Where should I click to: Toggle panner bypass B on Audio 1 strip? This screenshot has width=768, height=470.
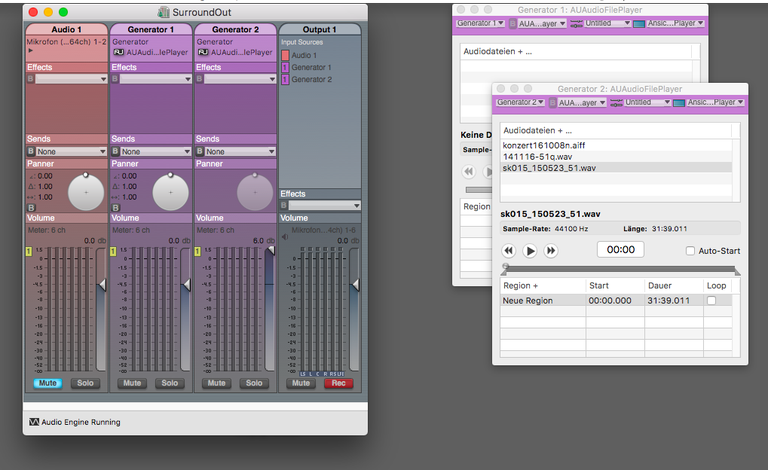(31, 208)
